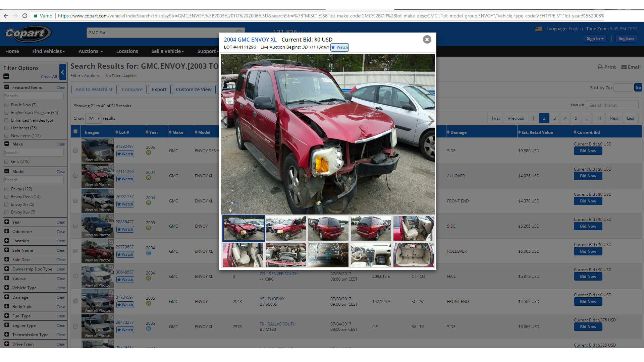Image resolution: width=644 pixels, height=362 pixels.
Task: Select the cargo area thumbnail
Action: [414, 255]
